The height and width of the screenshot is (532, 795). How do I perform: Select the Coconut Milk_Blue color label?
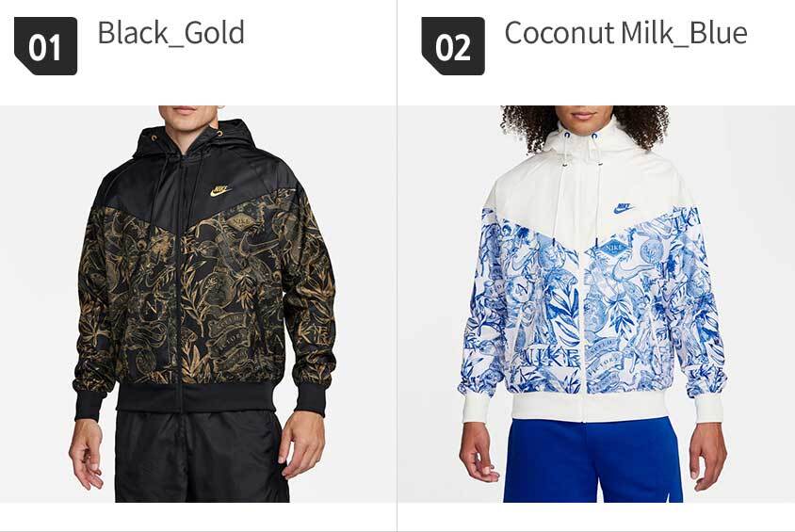[x=625, y=34]
